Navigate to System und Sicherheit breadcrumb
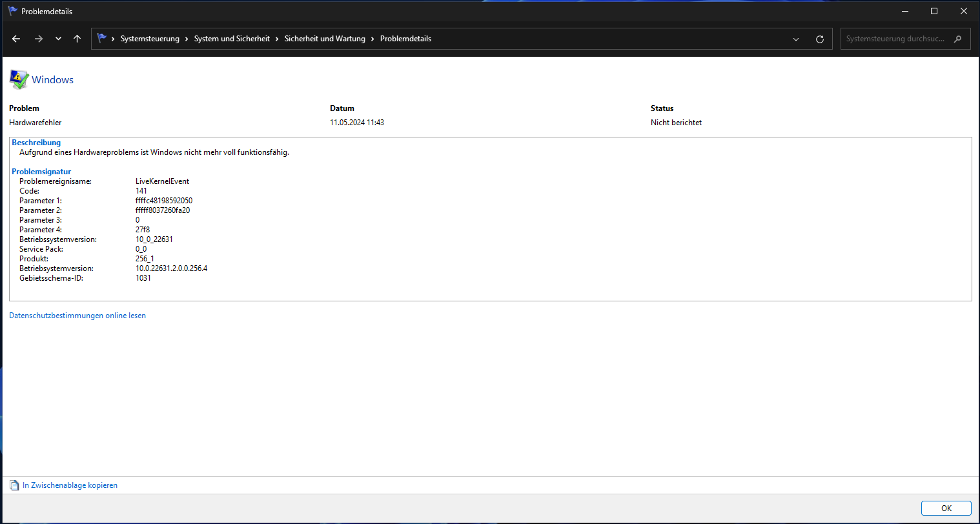Image resolution: width=980 pixels, height=524 pixels. (x=232, y=39)
